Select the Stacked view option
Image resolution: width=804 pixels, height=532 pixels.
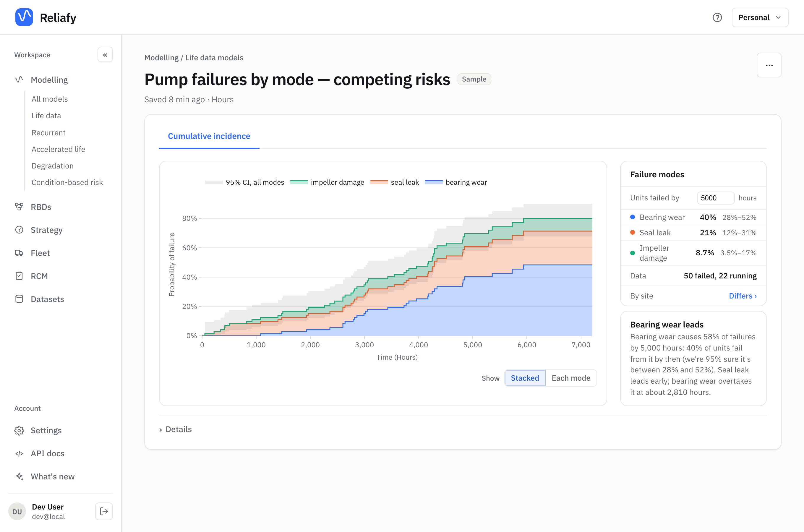click(x=525, y=378)
